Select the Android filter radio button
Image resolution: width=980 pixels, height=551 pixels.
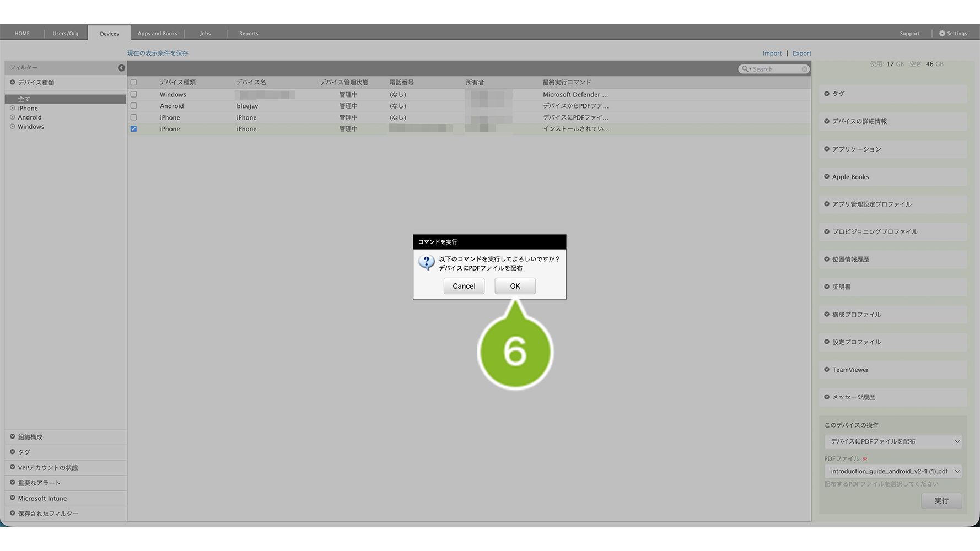point(12,117)
